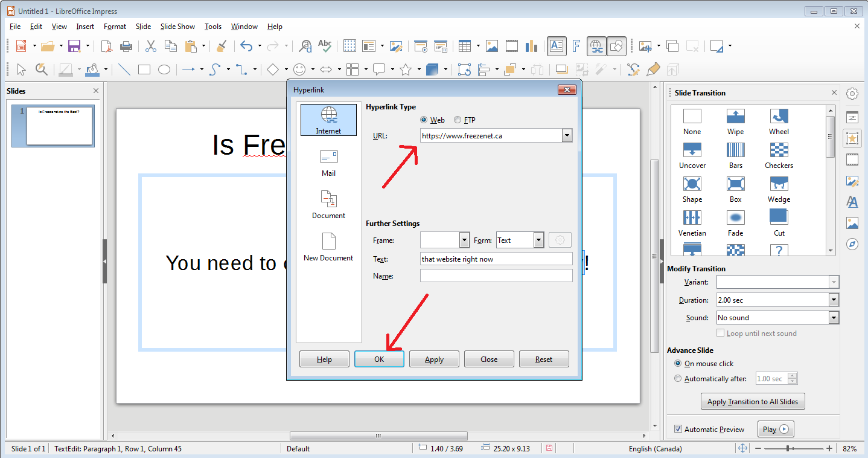Open the Slide Show menu

click(177, 27)
